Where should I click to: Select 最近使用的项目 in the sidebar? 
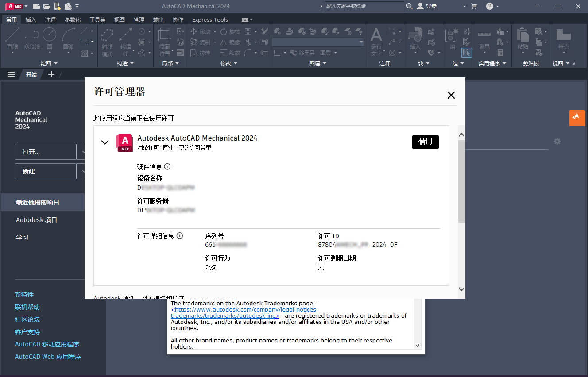[x=43, y=202]
